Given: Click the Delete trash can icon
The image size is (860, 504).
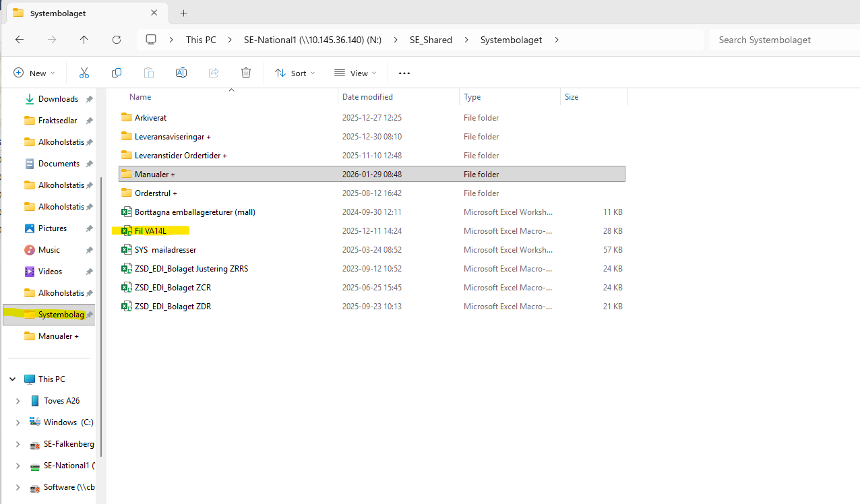Looking at the screenshot, I should (x=246, y=73).
